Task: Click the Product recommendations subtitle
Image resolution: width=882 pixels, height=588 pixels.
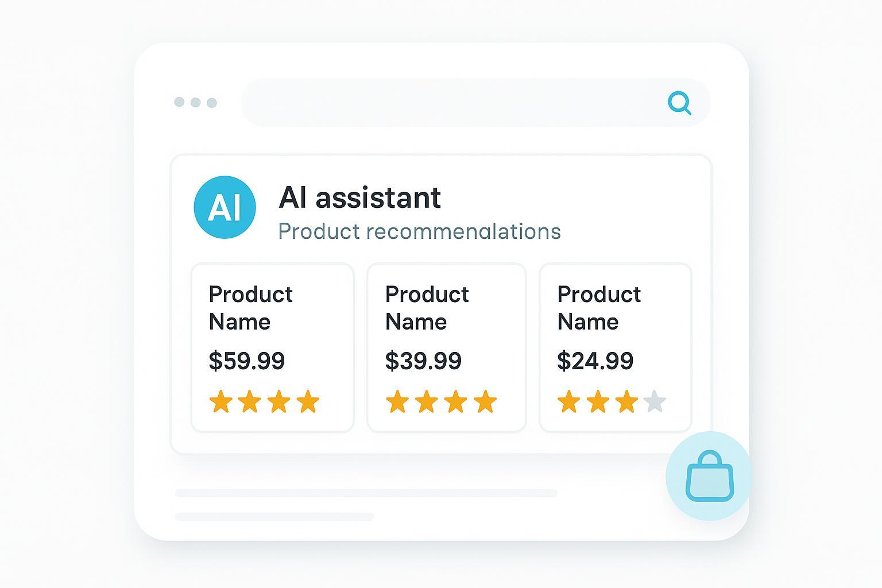Action: pyautogui.click(x=419, y=231)
